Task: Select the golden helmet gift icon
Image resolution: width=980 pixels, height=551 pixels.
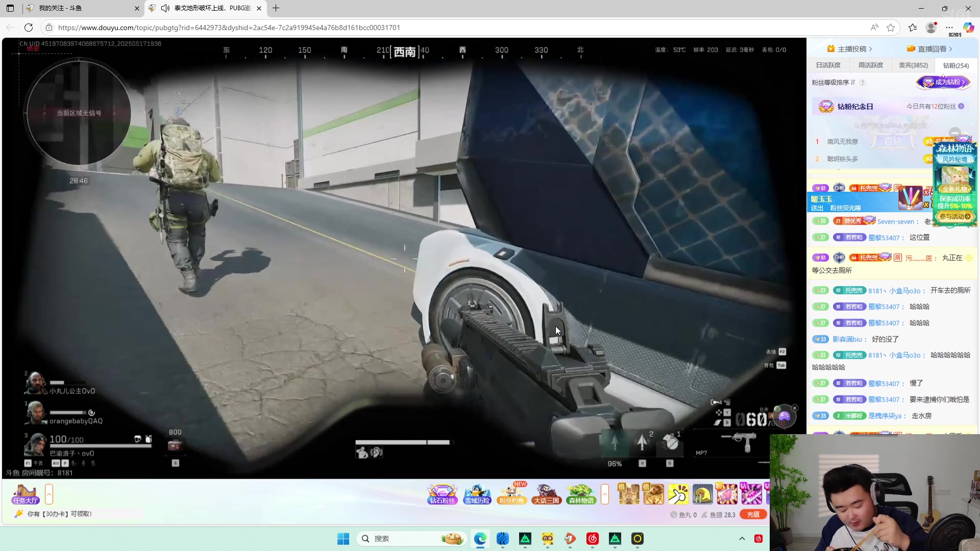Action: tap(703, 494)
